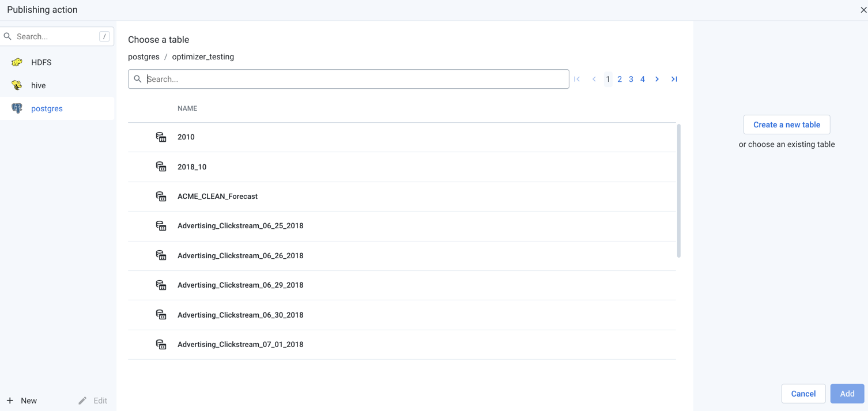Click the HDFS elephant icon in sidebar
This screenshot has height=411, width=868.
coord(17,62)
